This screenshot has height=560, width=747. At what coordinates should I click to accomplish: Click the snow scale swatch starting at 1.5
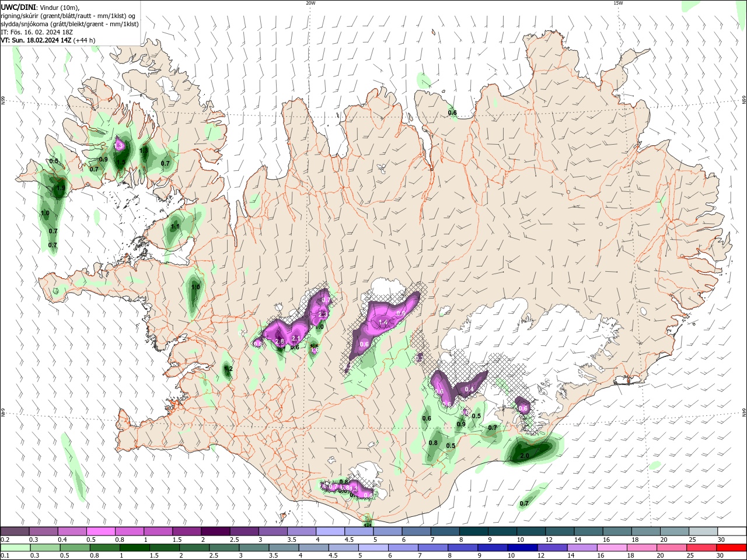[x=187, y=531]
